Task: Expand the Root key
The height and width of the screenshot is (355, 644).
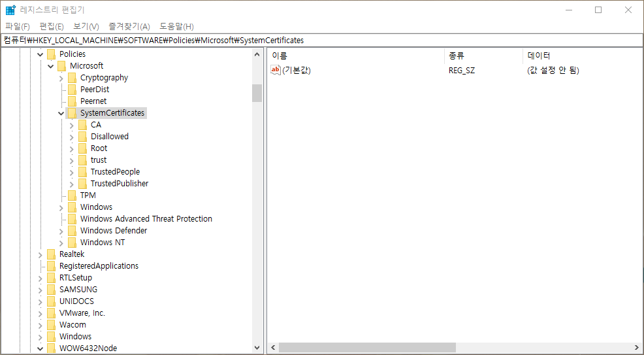Action: click(x=72, y=149)
